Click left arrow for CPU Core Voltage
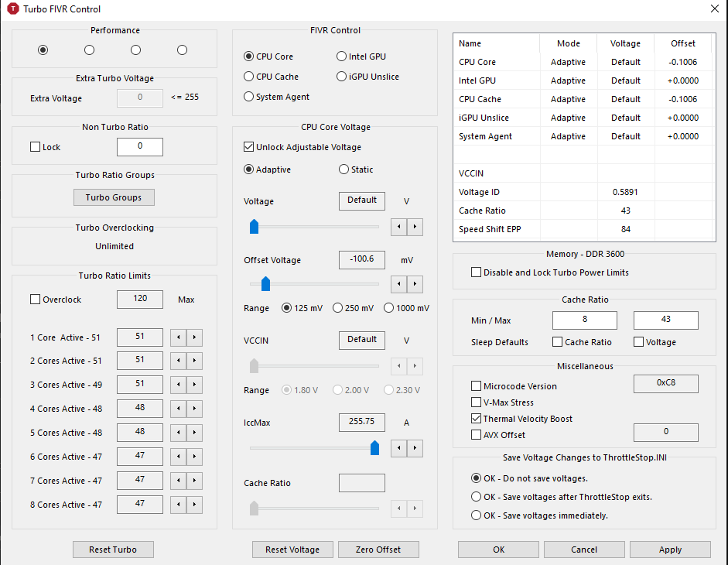 (x=398, y=227)
